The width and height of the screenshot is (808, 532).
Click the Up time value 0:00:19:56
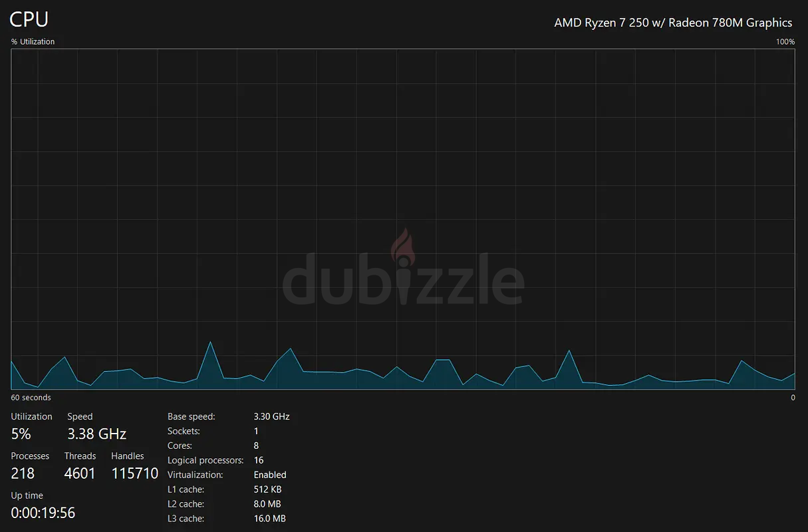[x=43, y=513]
